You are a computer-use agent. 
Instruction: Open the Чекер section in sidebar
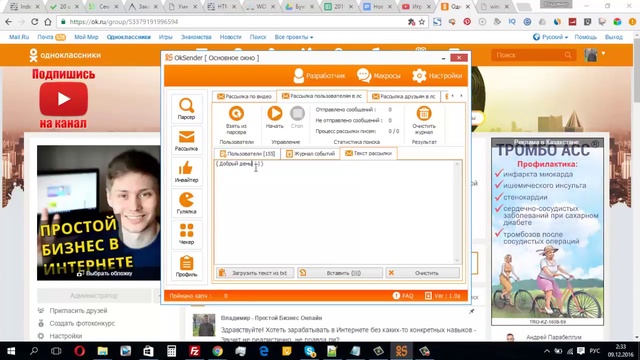[187, 234]
